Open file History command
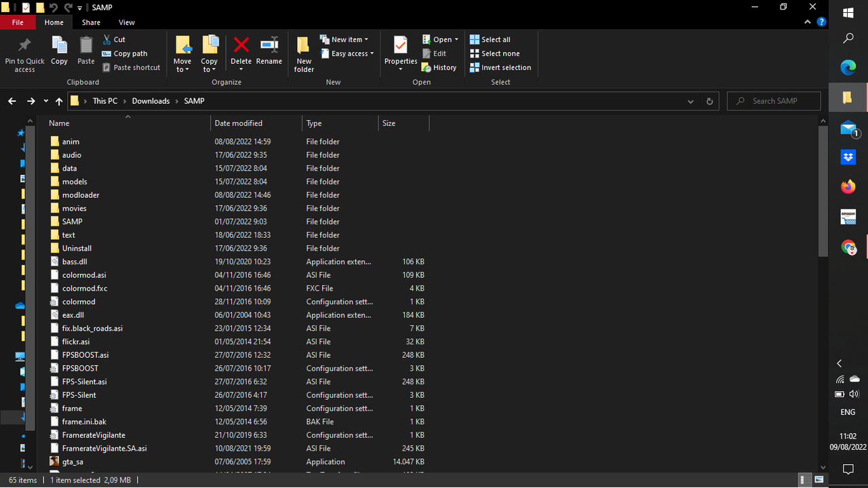This screenshot has width=868, height=488. click(x=439, y=68)
